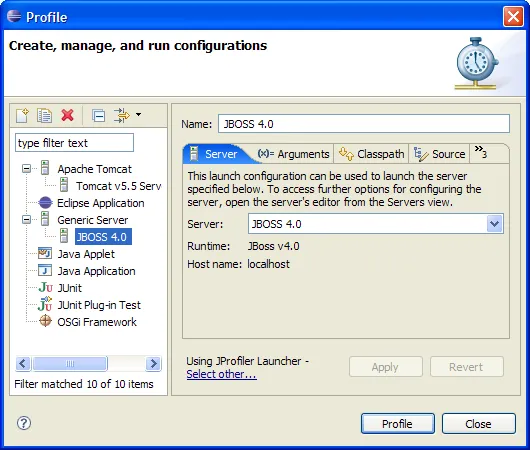Switch to the Arguments tab

(x=293, y=154)
